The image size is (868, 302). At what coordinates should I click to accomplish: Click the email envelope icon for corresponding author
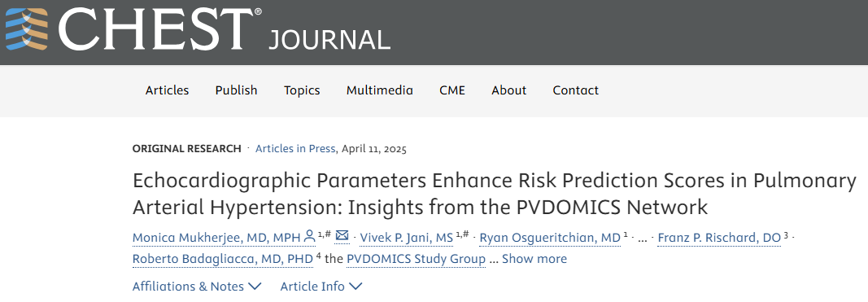coord(342,237)
